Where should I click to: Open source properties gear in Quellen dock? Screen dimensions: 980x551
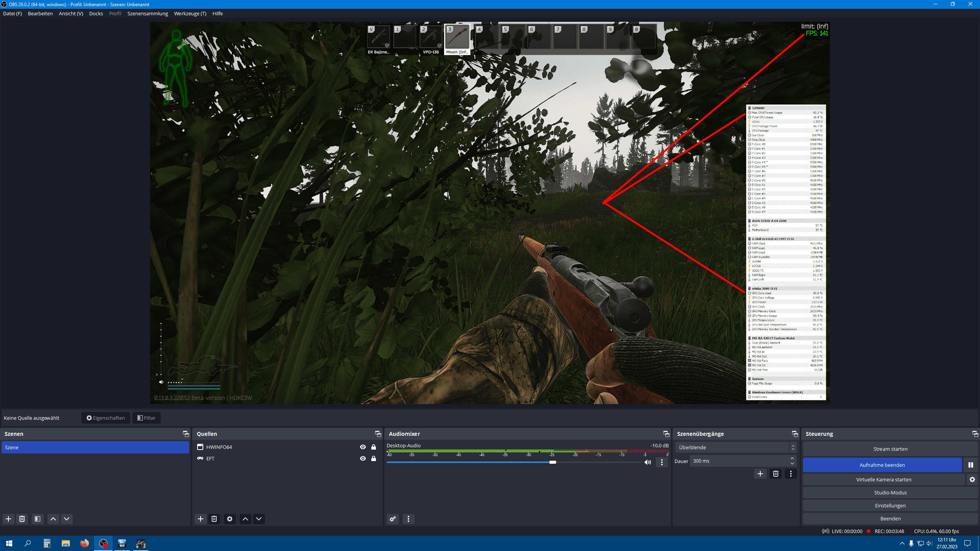[x=230, y=519]
